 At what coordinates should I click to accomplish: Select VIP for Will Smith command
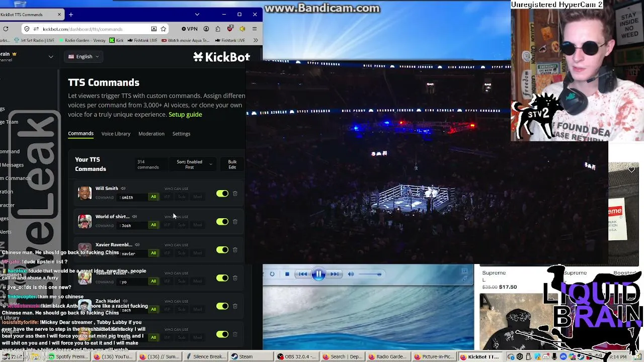[167, 197]
